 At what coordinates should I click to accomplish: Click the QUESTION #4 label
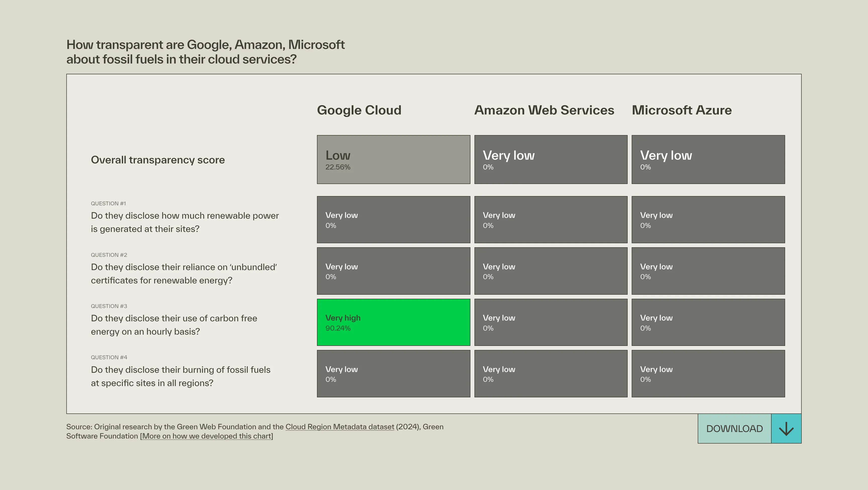click(x=109, y=357)
